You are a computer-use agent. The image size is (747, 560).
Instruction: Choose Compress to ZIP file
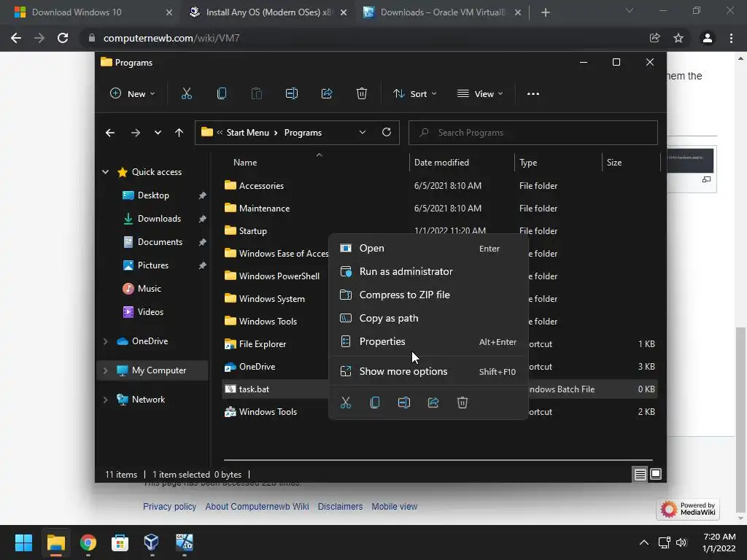pyautogui.click(x=428, y=295)
